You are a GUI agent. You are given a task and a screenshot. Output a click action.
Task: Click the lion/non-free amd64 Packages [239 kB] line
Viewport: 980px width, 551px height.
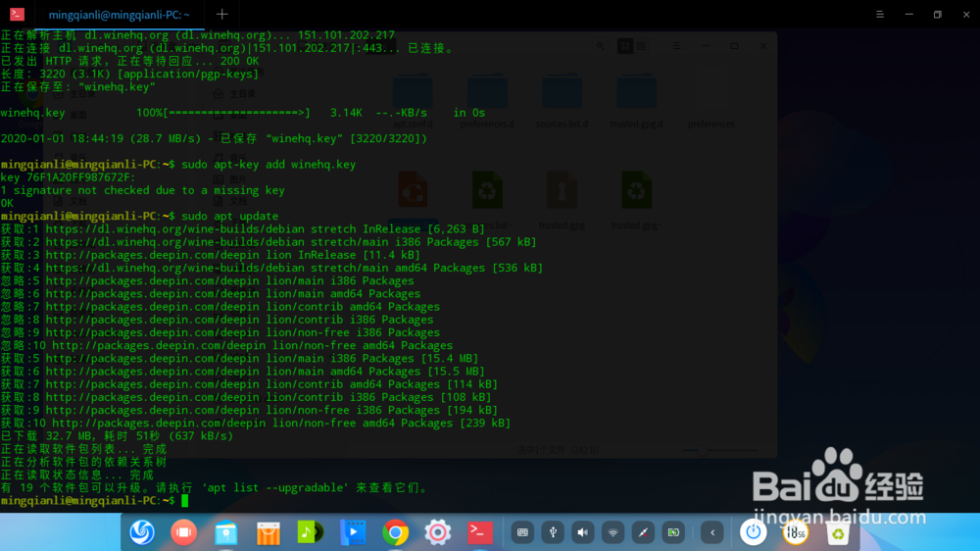tap(256, 424)
